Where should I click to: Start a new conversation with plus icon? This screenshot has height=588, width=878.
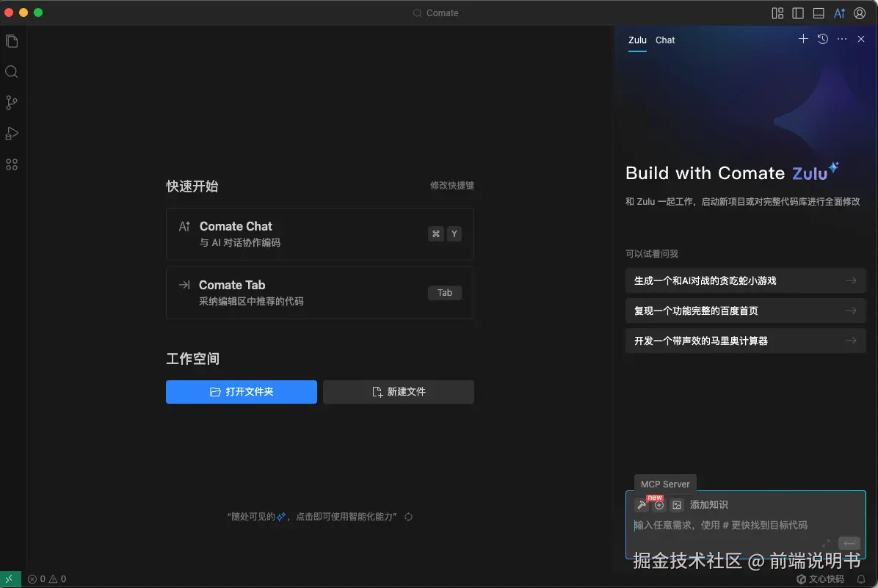coord(803,39)
